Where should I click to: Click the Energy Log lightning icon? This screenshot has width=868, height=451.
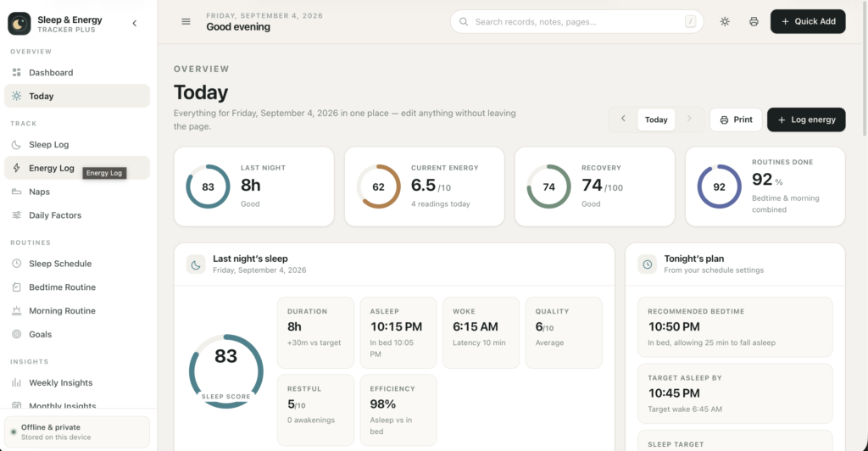[x=17, y=168]
